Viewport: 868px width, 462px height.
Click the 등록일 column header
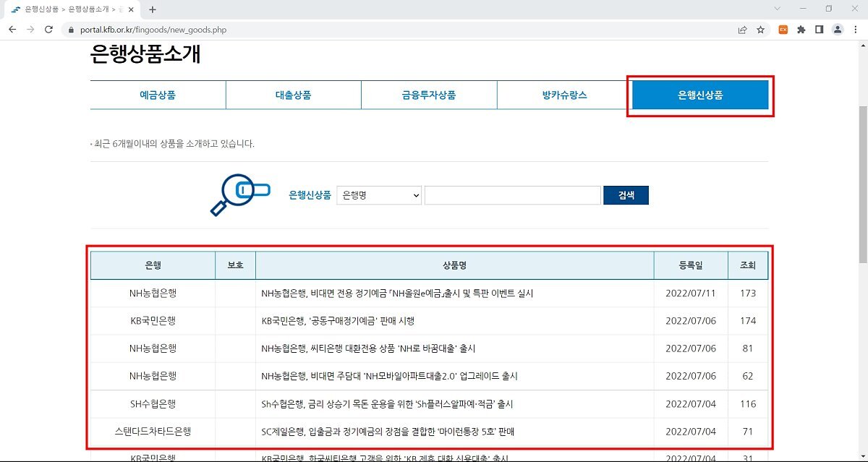(691, 265)
